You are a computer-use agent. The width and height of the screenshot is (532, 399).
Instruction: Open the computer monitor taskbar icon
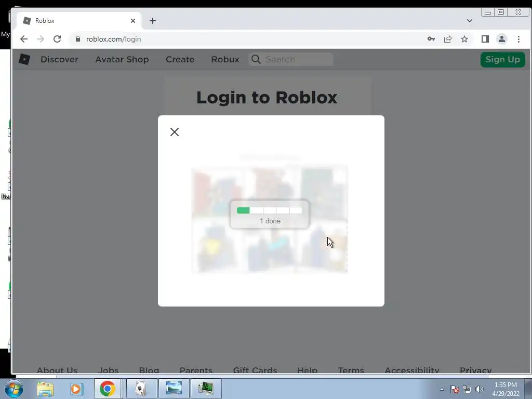[x=206, y=389]
